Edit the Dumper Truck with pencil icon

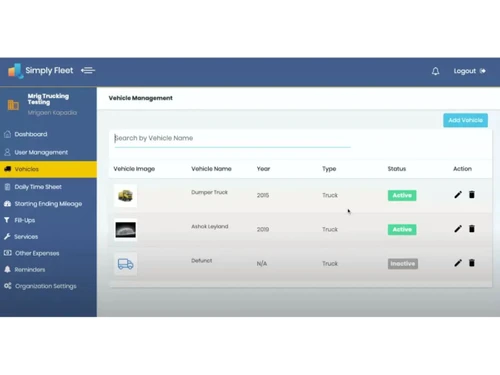[458, 195]
